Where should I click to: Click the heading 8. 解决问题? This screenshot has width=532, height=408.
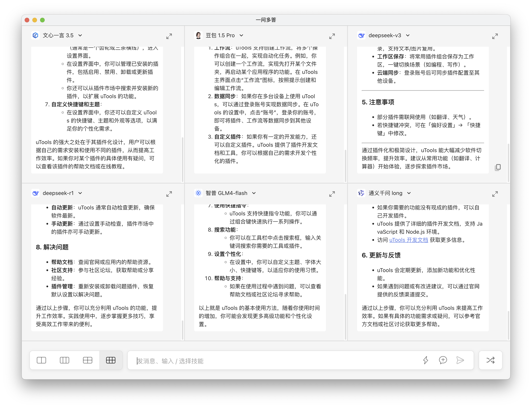[x=52, y=247]
